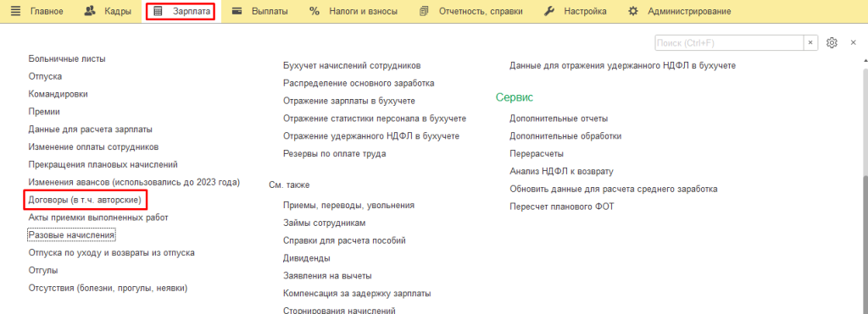Image resolution: width=868 pixels, height=314 pixels.
Task: Open Данные для отражения удержанного НДФЛ в бухучете
Action: point(623,66)
